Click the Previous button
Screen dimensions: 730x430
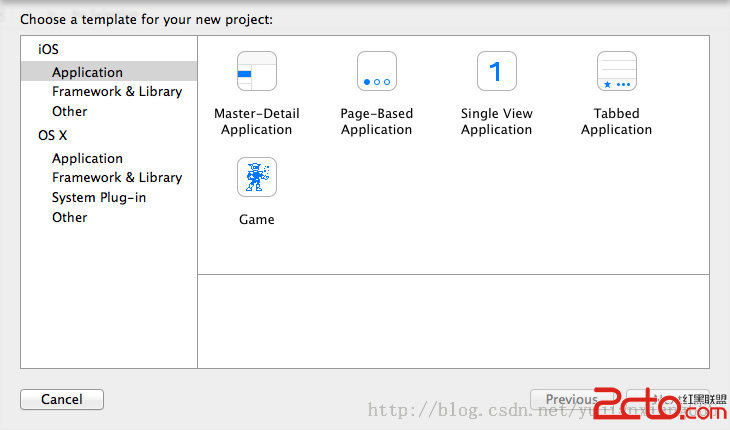coord(571,400)
